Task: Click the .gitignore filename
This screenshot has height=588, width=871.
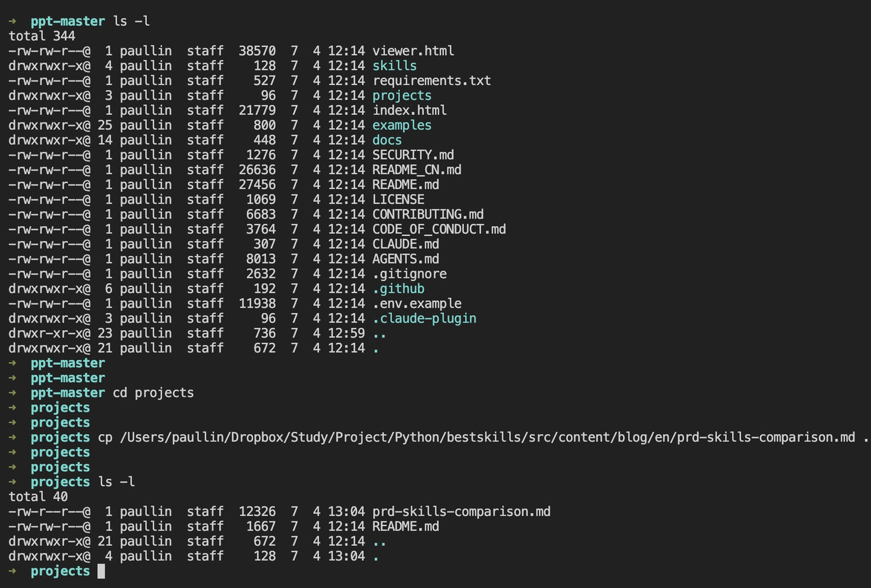Action: (410, 274)
